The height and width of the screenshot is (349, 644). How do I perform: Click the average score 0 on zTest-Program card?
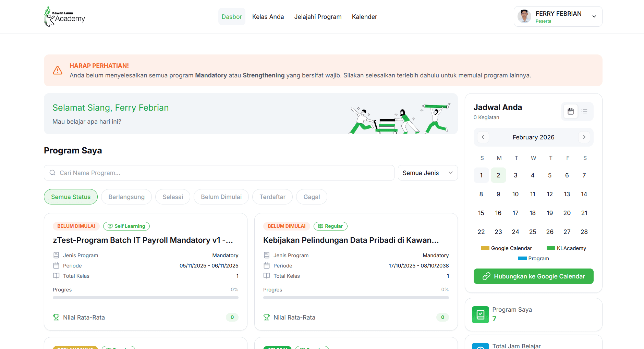point(232,317)
